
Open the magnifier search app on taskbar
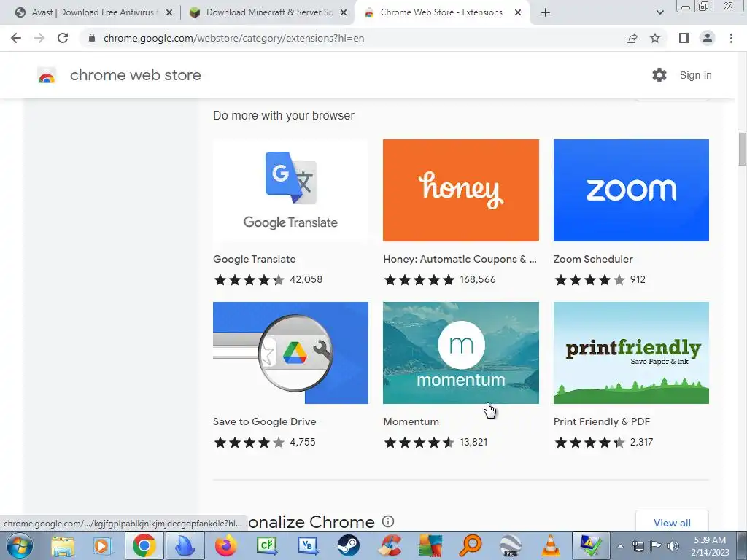coord(471,545)
